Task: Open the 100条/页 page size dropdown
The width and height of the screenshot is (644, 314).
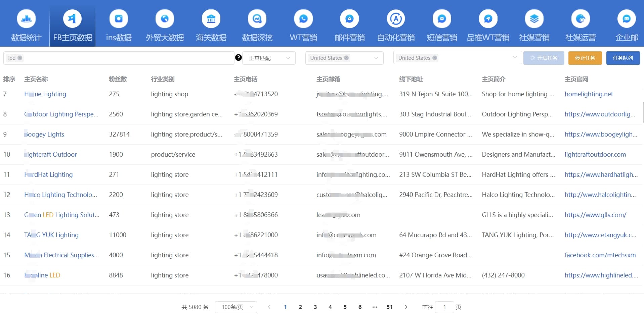Action: coord(236,307)
